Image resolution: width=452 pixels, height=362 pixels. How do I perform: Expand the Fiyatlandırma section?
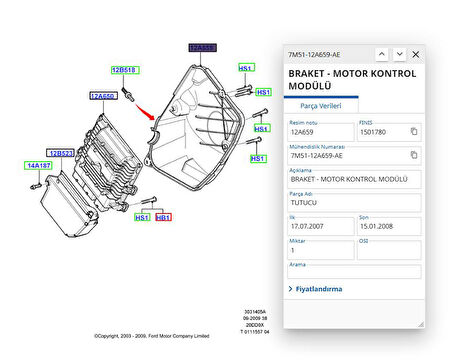click(x=315, y=289)
